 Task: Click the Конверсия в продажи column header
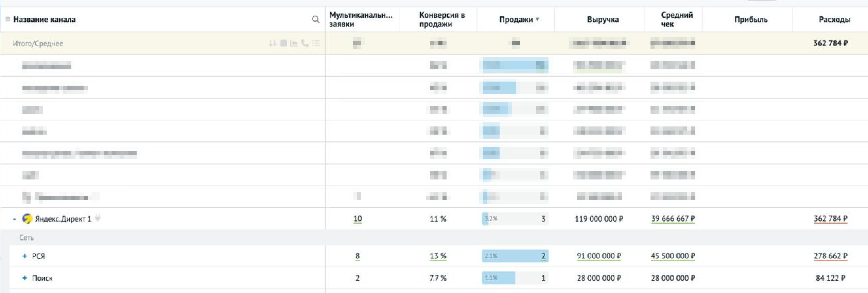tap(441, 19)
